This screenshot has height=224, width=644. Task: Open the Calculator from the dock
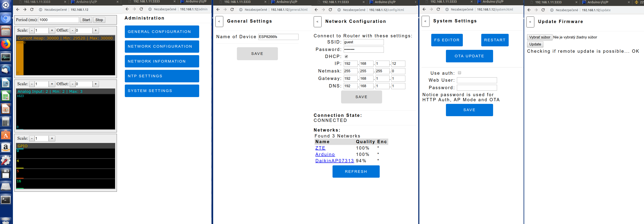(6, 122)
